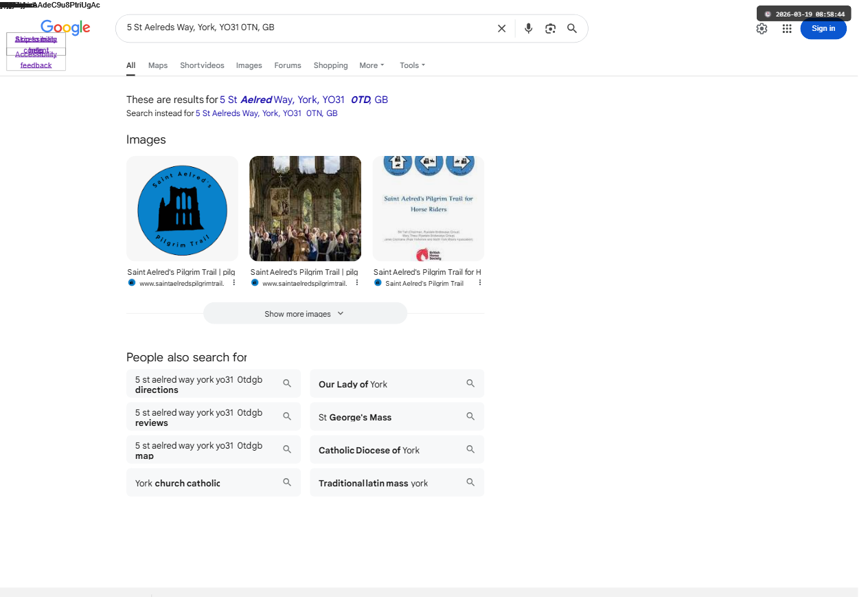Click magnifier beside Catholic Diocese of York

[x=470, y=449]
